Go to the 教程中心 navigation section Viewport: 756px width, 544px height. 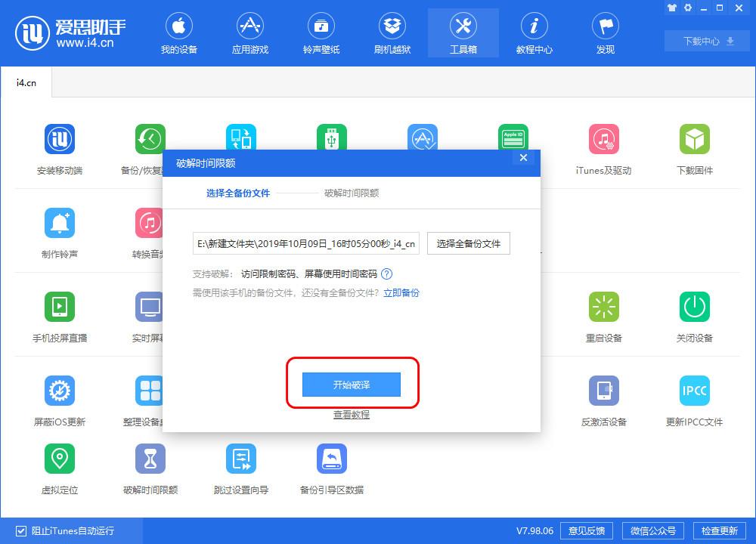534,32
